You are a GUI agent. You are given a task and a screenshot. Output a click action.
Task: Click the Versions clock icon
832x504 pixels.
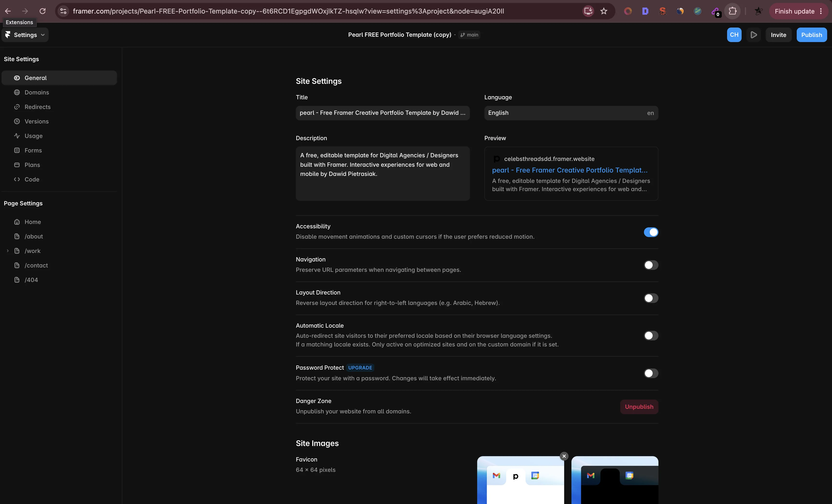coord(17,121)
